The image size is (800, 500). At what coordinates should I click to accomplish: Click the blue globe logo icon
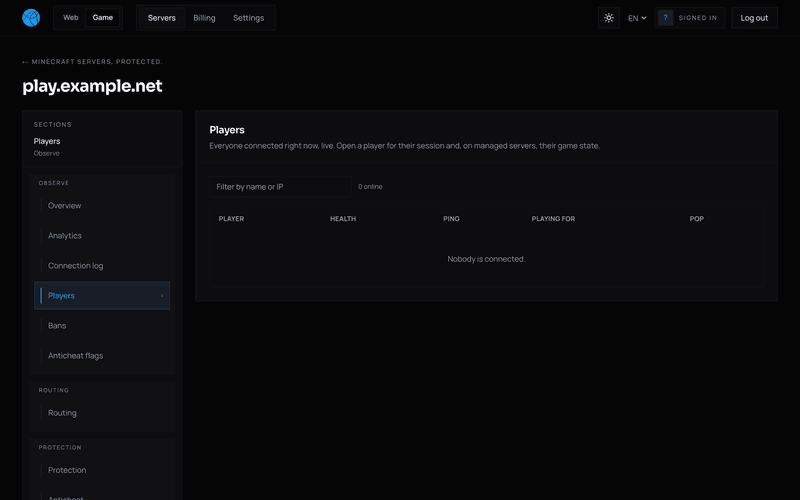tap(31, 18)
